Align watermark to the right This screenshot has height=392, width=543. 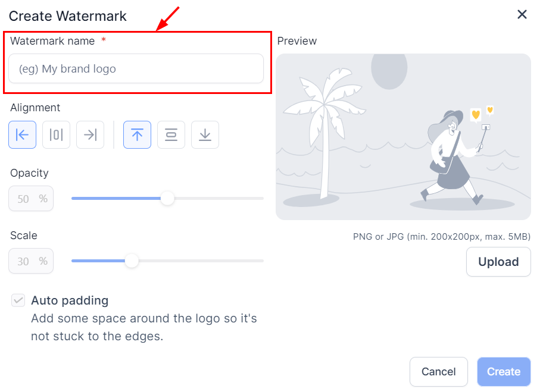[x=90, y=135]
